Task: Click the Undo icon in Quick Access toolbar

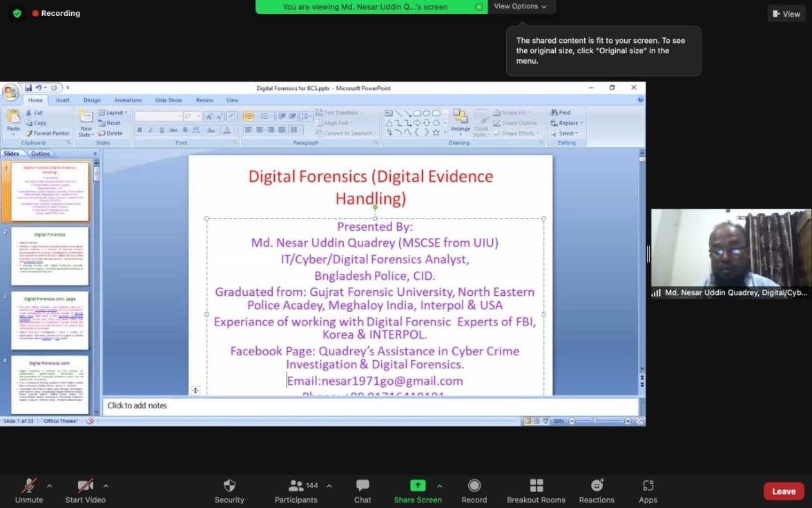Action: click(39, 88)
